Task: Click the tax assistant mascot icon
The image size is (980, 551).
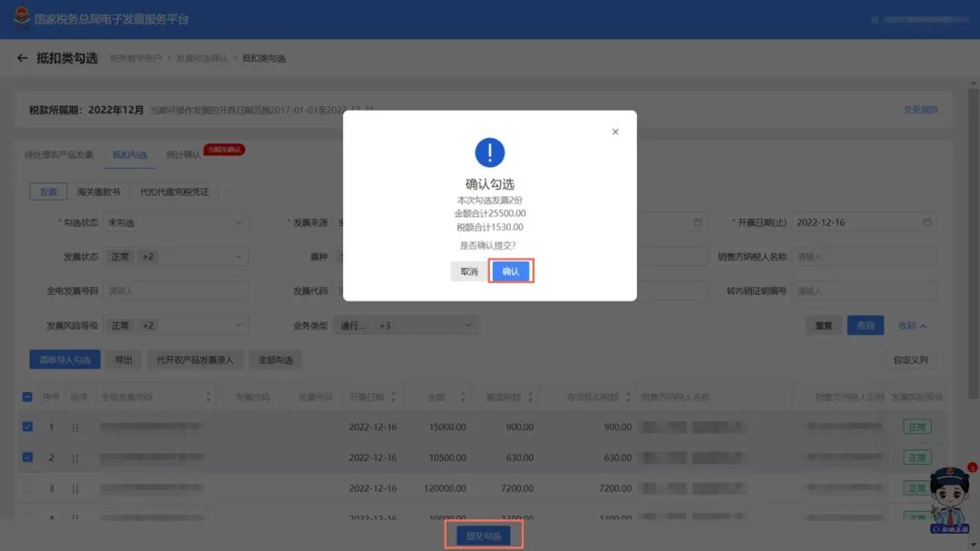Action: (x=951, y=500)
